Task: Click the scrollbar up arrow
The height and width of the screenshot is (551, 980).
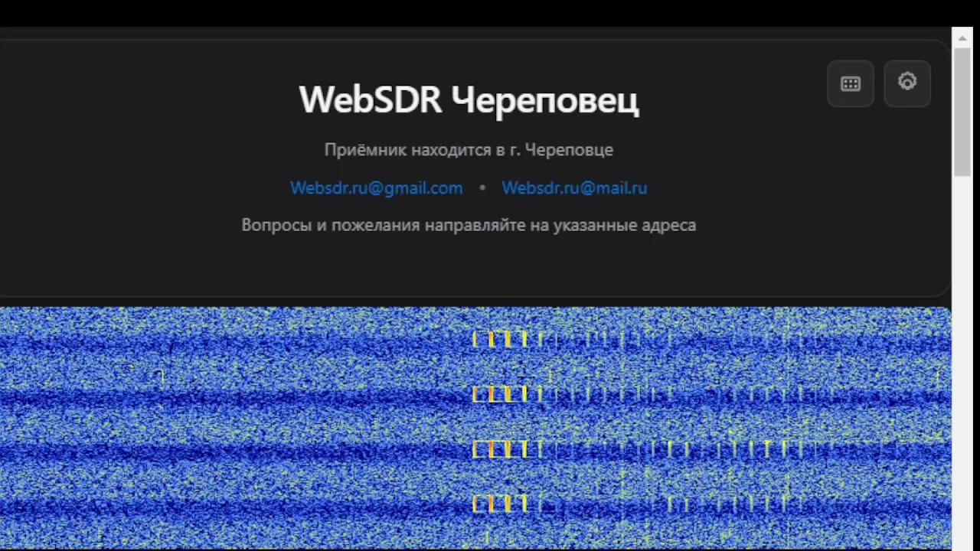Action: pyautogui.click(x=962, y=37)
